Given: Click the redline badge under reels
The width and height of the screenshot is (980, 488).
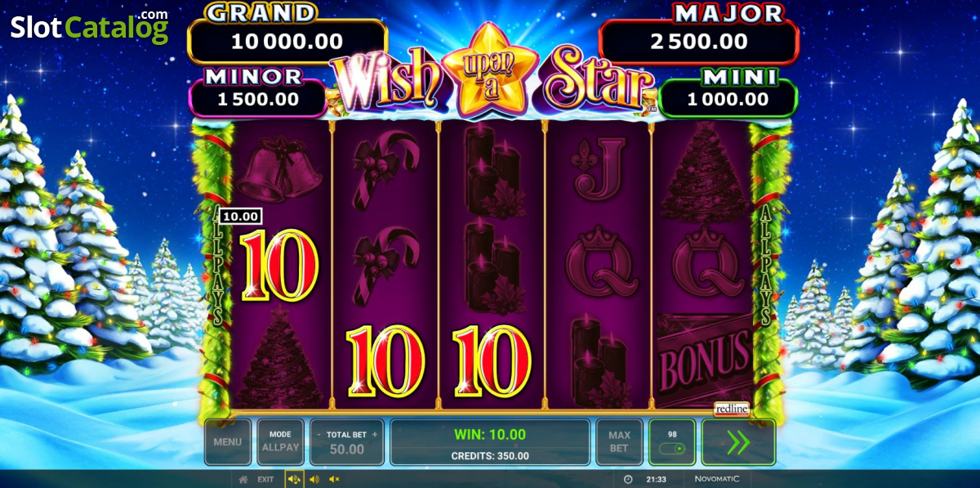Looking at the screenshot, I should pyautogui.click(x=732, y=409).
